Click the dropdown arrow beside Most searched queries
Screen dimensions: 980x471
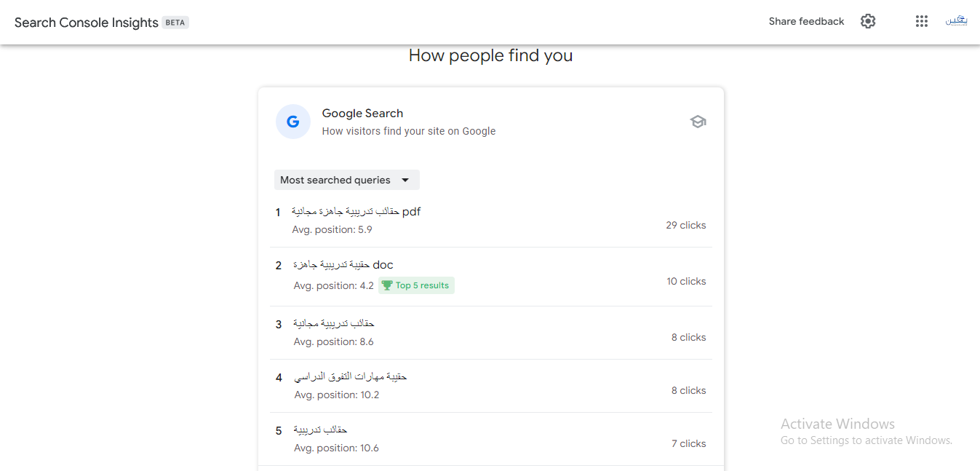[405, 180]
